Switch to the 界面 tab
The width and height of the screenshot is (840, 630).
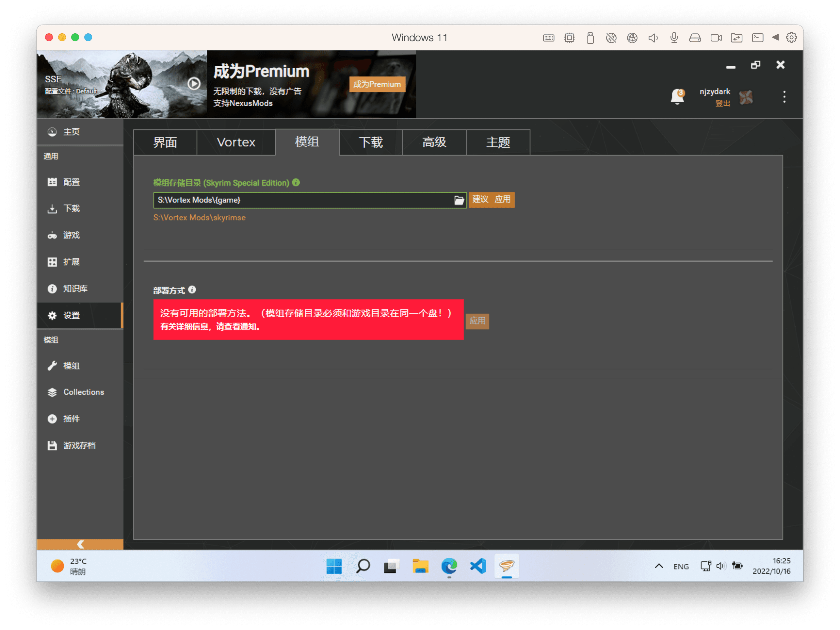coord(165,142)
